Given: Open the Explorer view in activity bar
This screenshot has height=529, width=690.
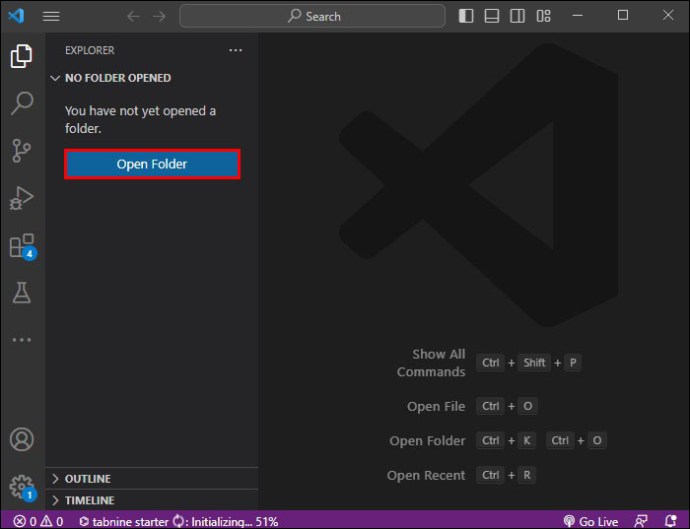Looking at the screenshot, I should (x=22, y=56).
